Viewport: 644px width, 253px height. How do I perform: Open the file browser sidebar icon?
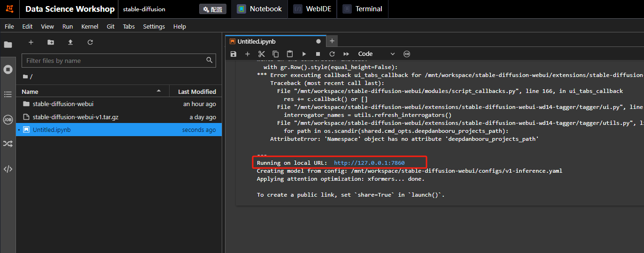click(x=8, y=45)
